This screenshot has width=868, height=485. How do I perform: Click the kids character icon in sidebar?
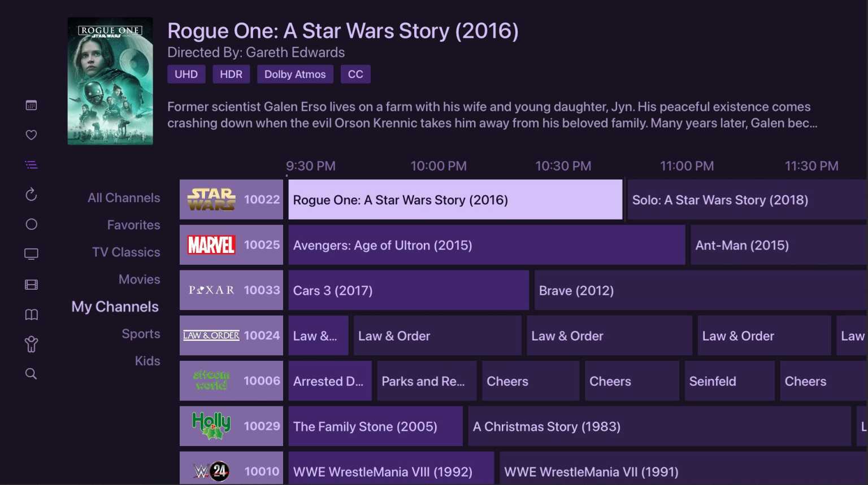31,344
